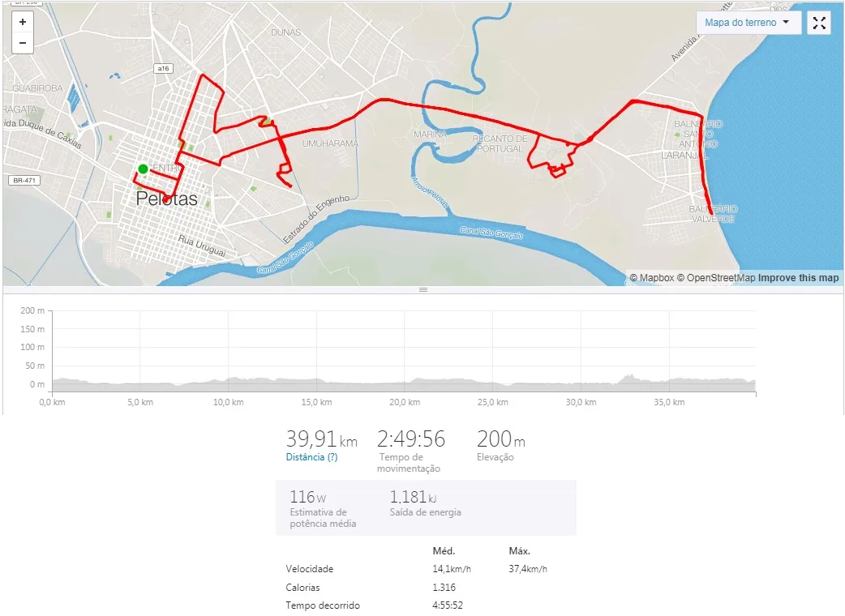Zoom in on the map
This screenshot has height=616, width=845.
(x=23, y=23)
